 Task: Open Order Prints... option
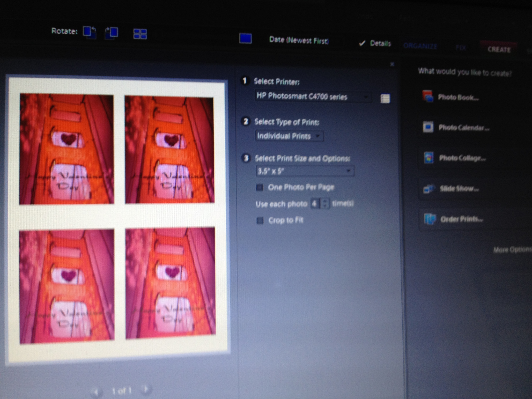462,219
